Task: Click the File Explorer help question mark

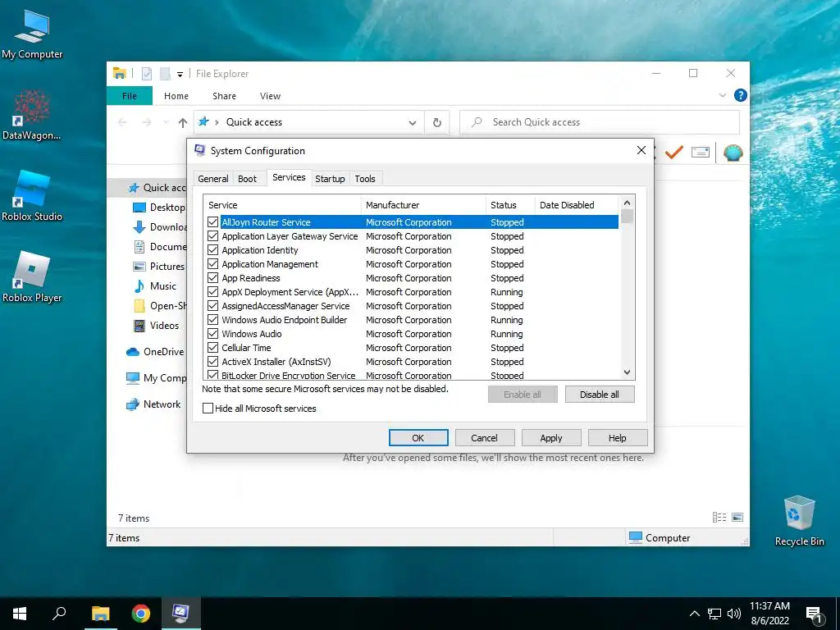Action: tap(741, 95)
